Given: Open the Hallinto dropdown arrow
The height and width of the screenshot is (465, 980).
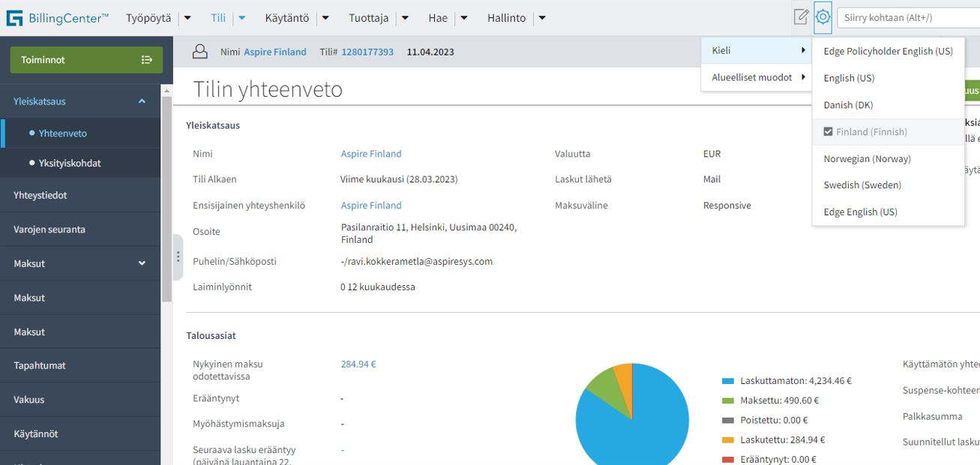Looking at the screenshot, I should tap(542, 18).
